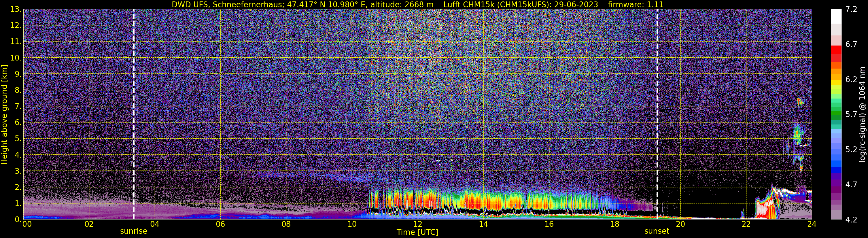This screenshot has width=868, height=238.
Task: Click the y-axis tick label '9.'
Action: tap(18, 74)
